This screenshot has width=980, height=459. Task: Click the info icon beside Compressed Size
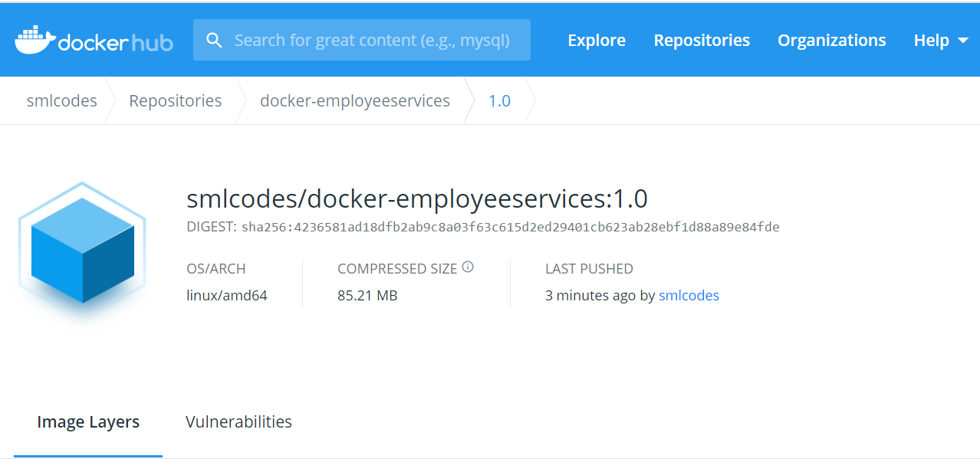[468, 267]
